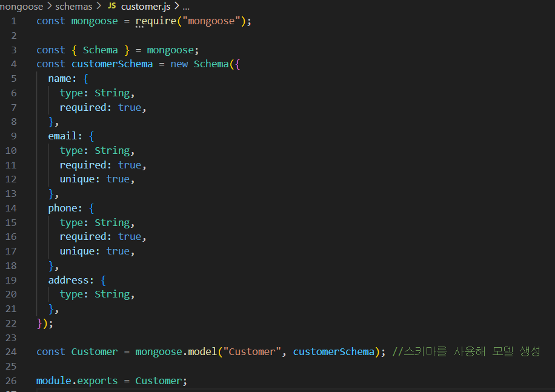Click the "mongoose" string on line 1
555x392 pixels.
click(x=211, y=21)
